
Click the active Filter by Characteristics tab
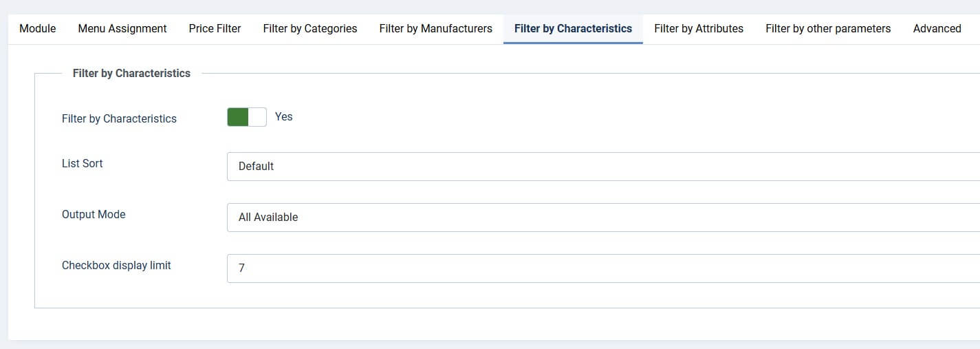click(x=573, y=29)
